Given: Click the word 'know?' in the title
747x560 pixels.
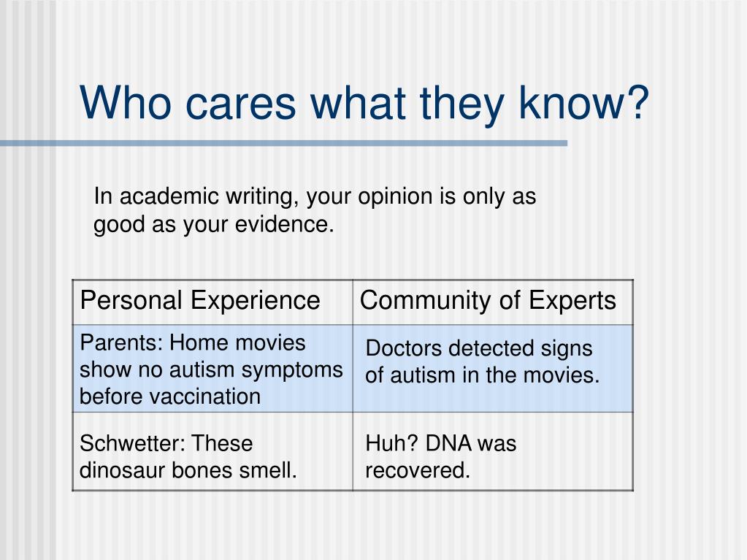Looking at the screenshot, I should pyautogui.click(x=584, y=104).
